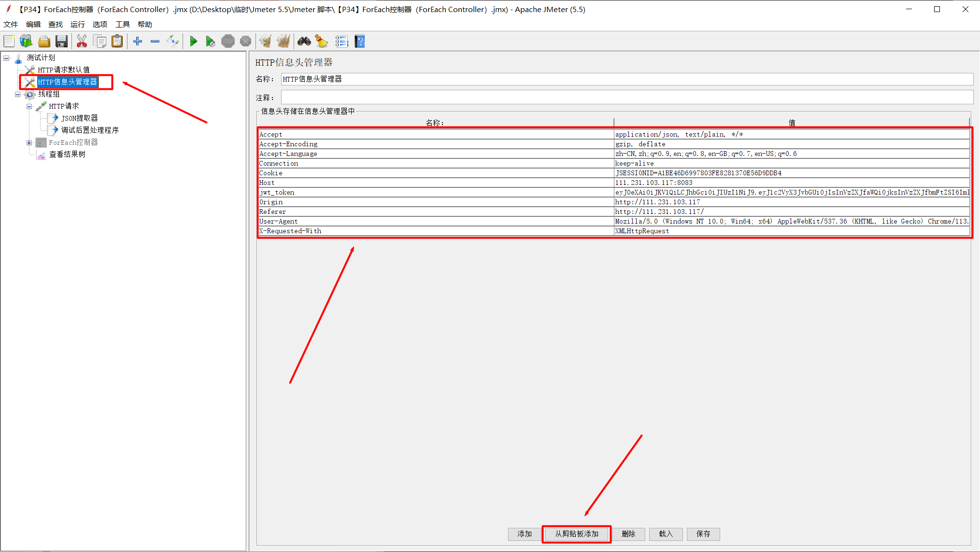Select the User-Agent header name cell
This screenshot has width=980, height=552.
pos(436,222)
